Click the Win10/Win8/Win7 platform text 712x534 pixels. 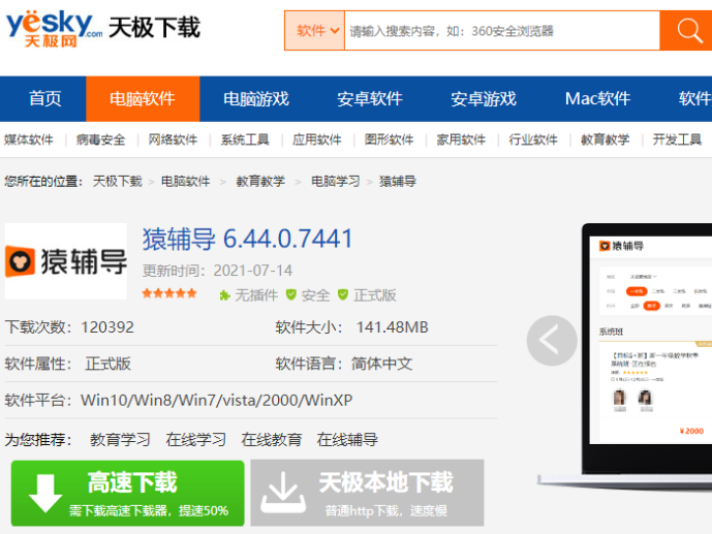point(217,400)
